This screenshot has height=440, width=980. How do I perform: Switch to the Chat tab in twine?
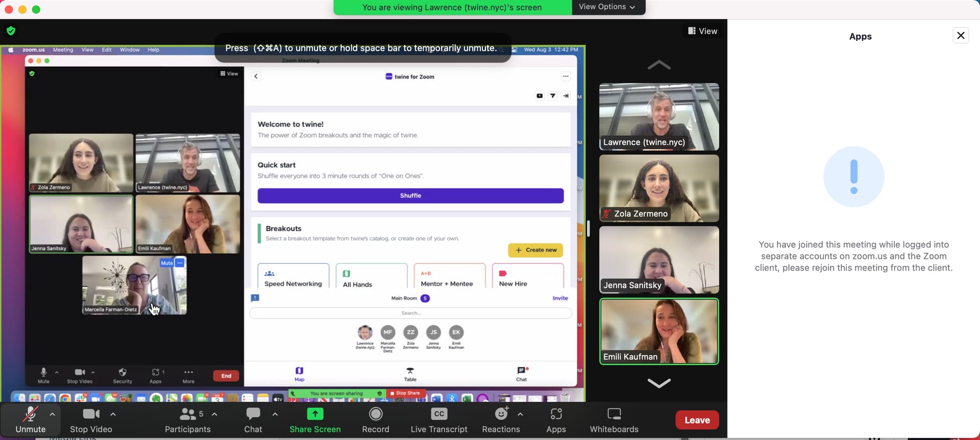point(522,374)
